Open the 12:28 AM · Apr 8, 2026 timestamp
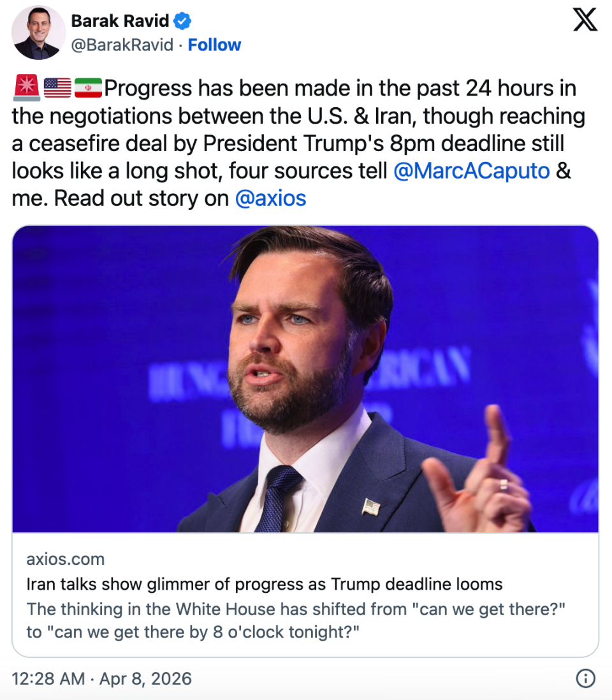The width and height of the screenshot is (612, 700). pos(101,678)
